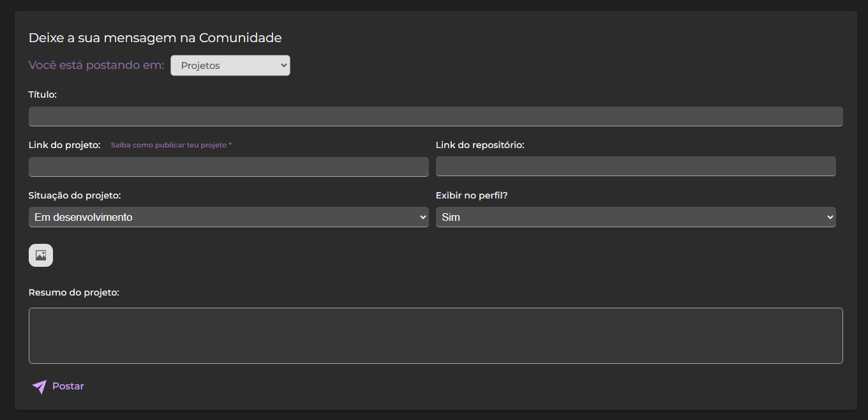Change 'Exibir no perfil?' from 'Sim'
The image size is (868, 420).
[x=635, y=217]
